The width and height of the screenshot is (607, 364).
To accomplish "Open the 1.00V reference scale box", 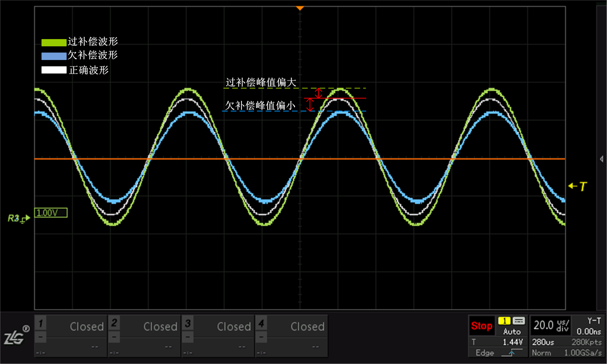I will [x=51, y=213].
